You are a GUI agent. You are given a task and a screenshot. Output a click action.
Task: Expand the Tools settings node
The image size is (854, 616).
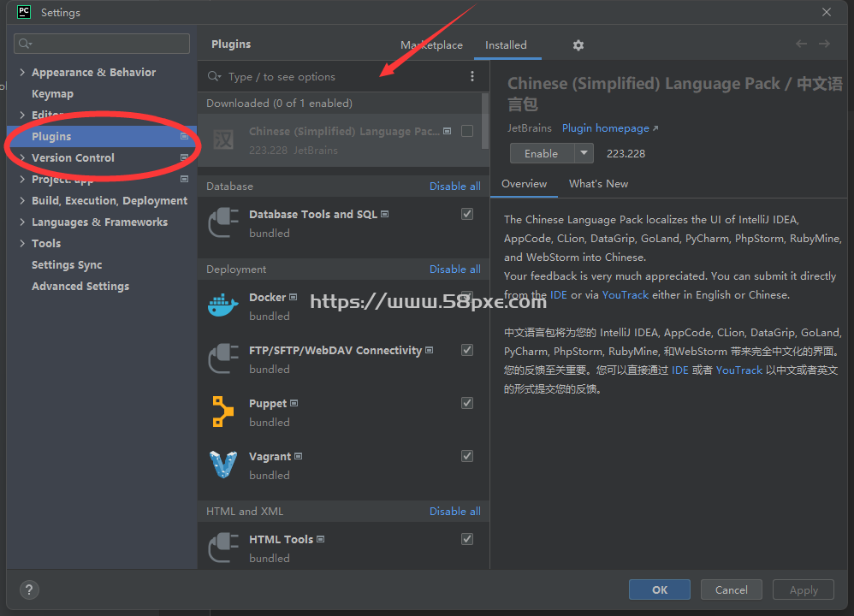(x=22, y=243)
